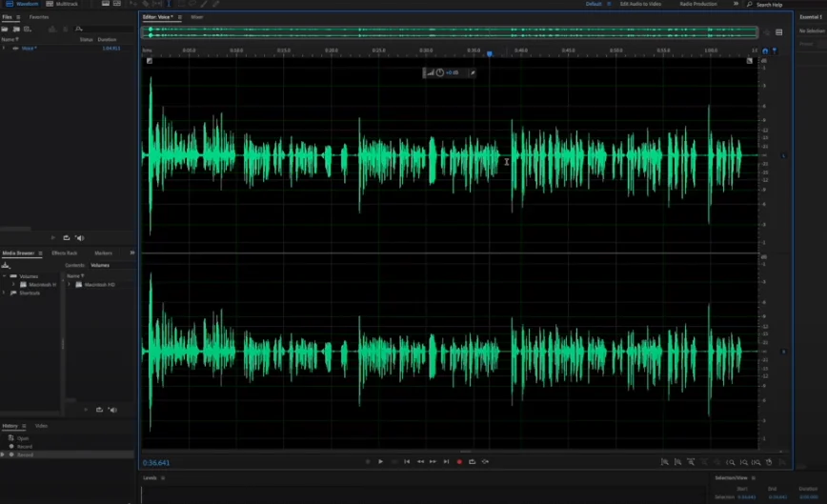Toggle Loop Playback in transport
Image resolution: width=827 pixels, height=504 pixels.
(x=472, y=462)
